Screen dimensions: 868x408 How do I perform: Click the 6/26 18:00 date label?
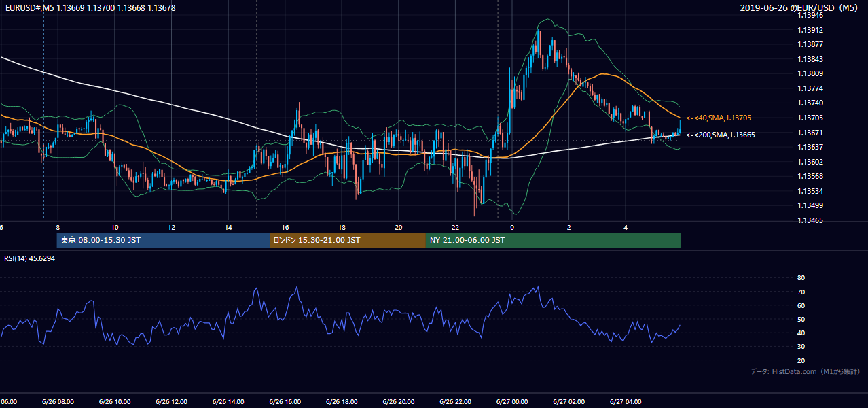(x=342, y=402)
